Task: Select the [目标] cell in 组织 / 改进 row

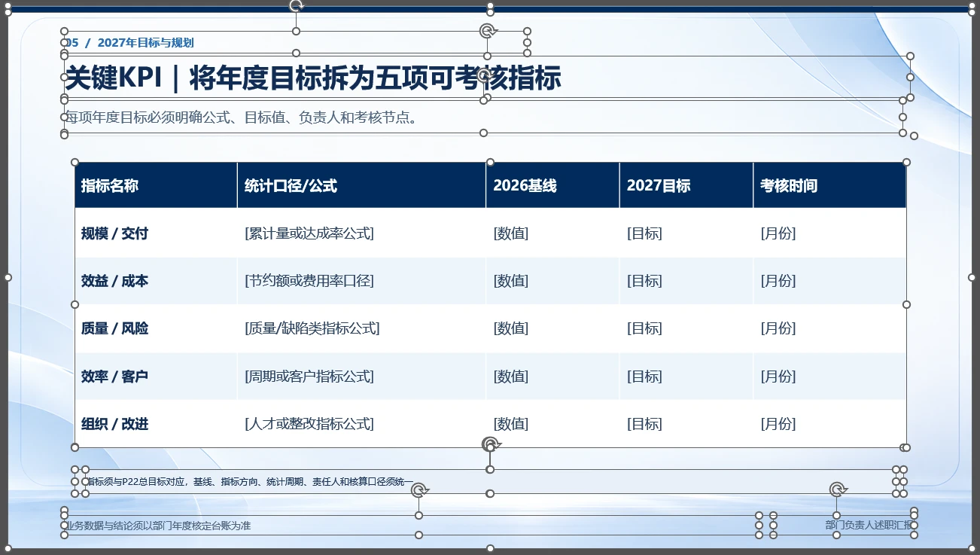Action: 686,424
